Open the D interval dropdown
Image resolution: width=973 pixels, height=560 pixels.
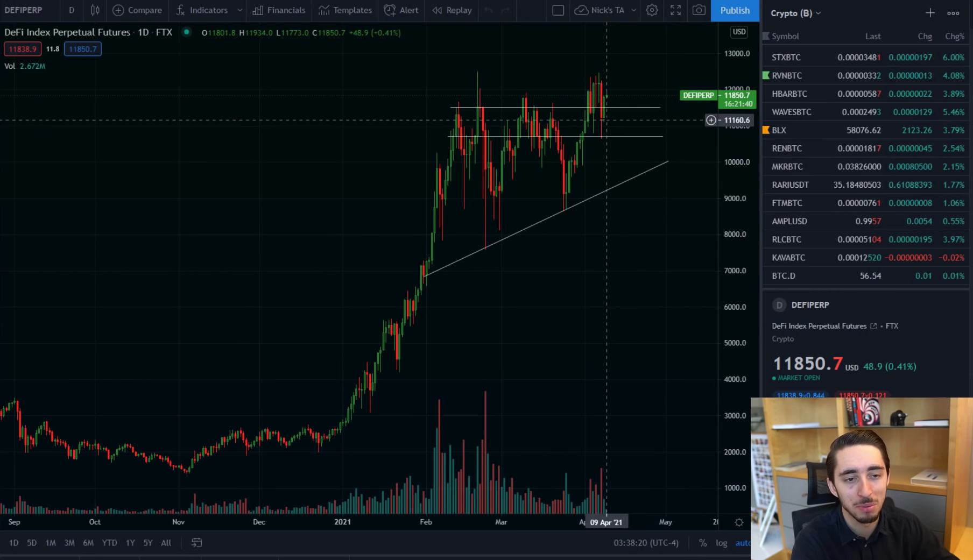(x=72, y=10)
